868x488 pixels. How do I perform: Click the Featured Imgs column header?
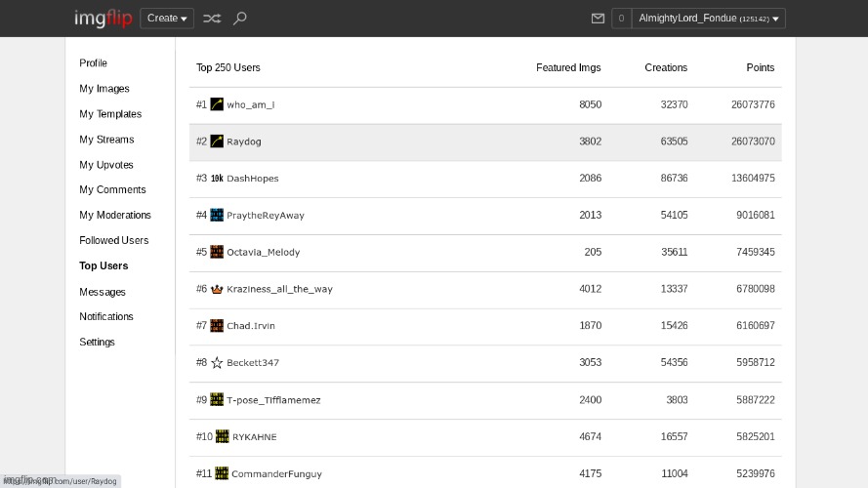(x=568, y=67)
